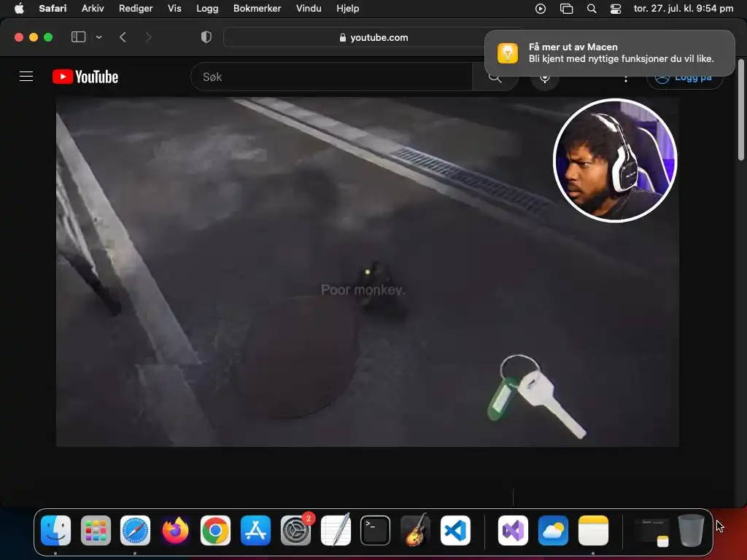Open the Weather app from the Dock
Viewport: 747px width, 560px height.
pyautogui.click(x=553, y=530)
